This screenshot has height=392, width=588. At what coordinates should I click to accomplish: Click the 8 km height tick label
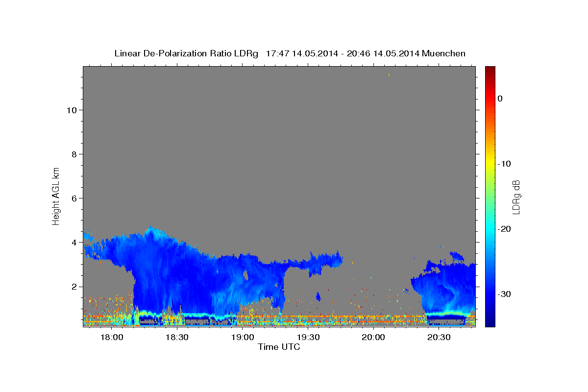pos(73,154)
